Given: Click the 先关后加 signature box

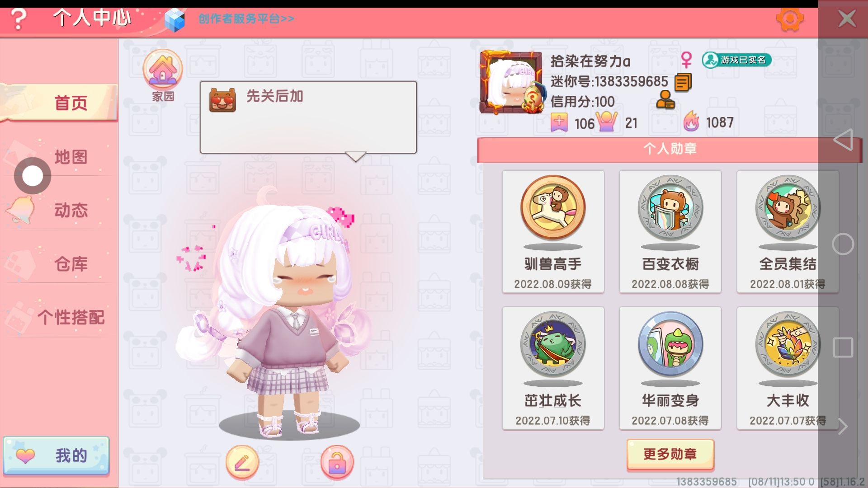Looking at the screenshot, I should [x=308, y=117].
